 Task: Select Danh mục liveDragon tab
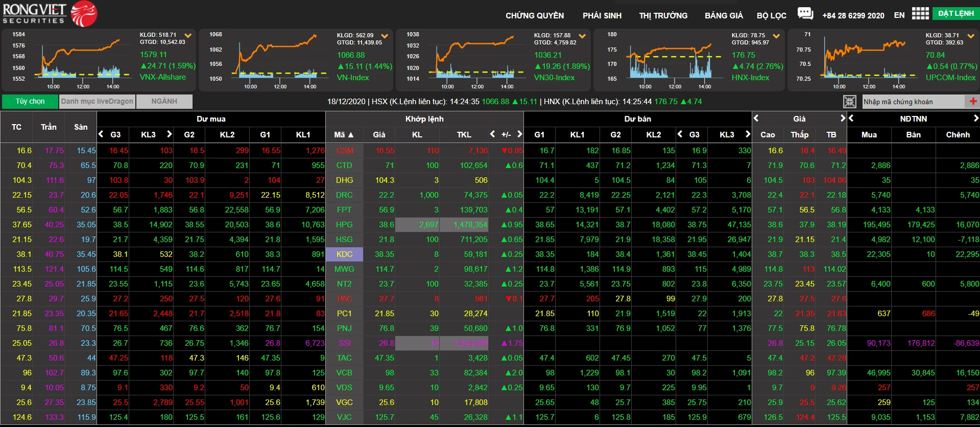[x=97, y=101]
